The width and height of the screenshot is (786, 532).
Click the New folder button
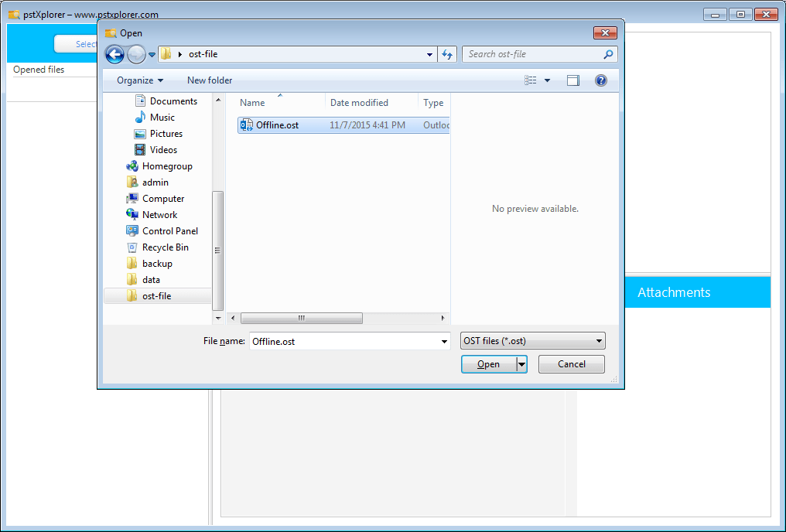point(210,80)
